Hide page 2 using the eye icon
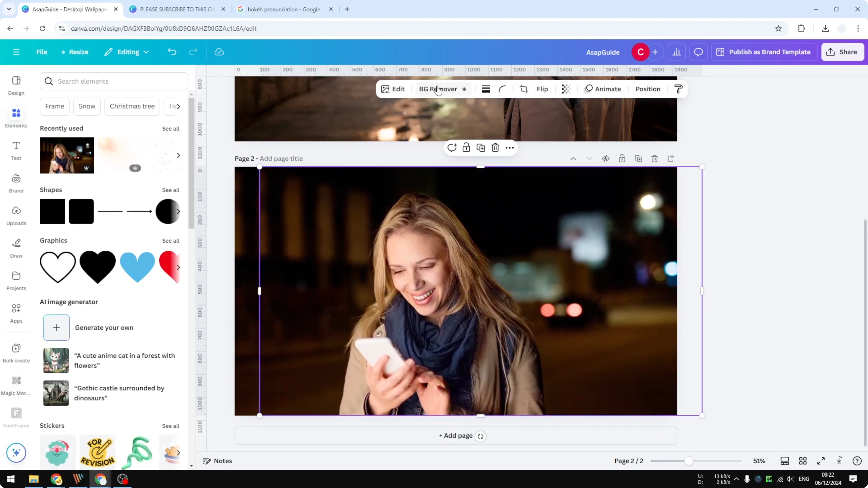 [x=605, y=158]
